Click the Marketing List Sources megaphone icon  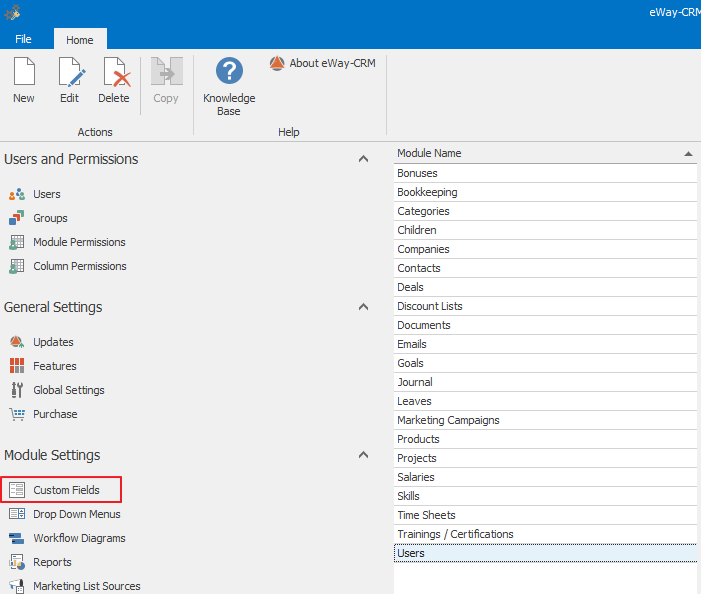tap(17, 586)
